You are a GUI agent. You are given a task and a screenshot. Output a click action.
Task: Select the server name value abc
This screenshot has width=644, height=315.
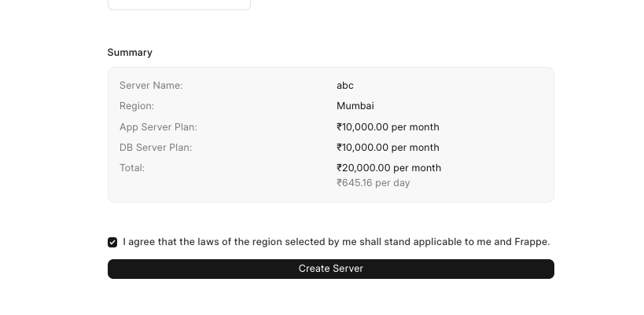coord(345,86)
